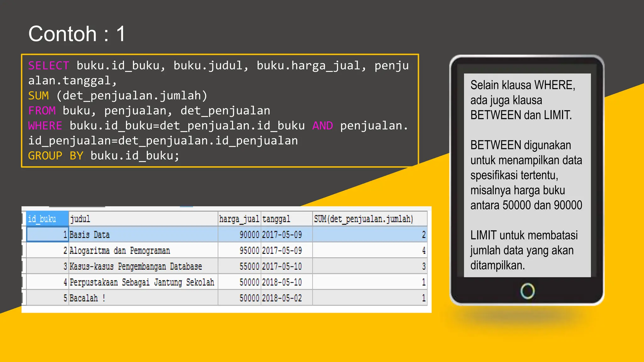Click the SUM(det_penjualan.jumlah) column header
Screen dimensions: 644x362
click(370, 219)
